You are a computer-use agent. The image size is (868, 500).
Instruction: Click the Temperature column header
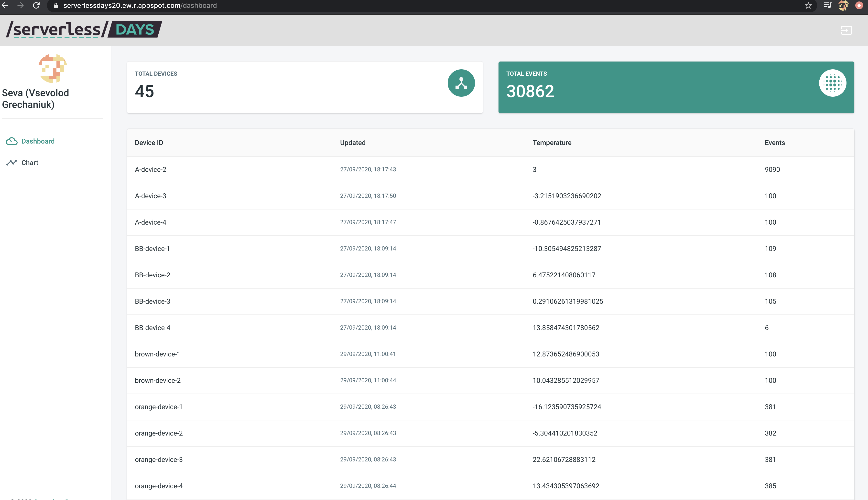pos(552,143)
